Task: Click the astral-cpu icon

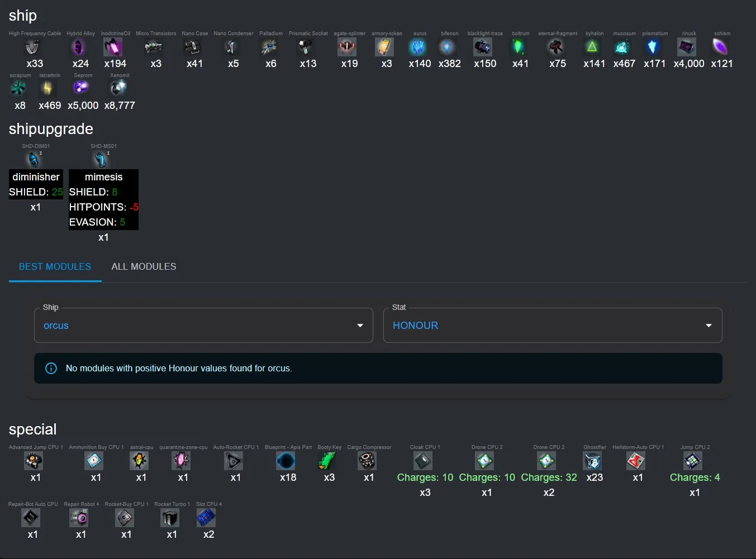Action: click(140, 461)
